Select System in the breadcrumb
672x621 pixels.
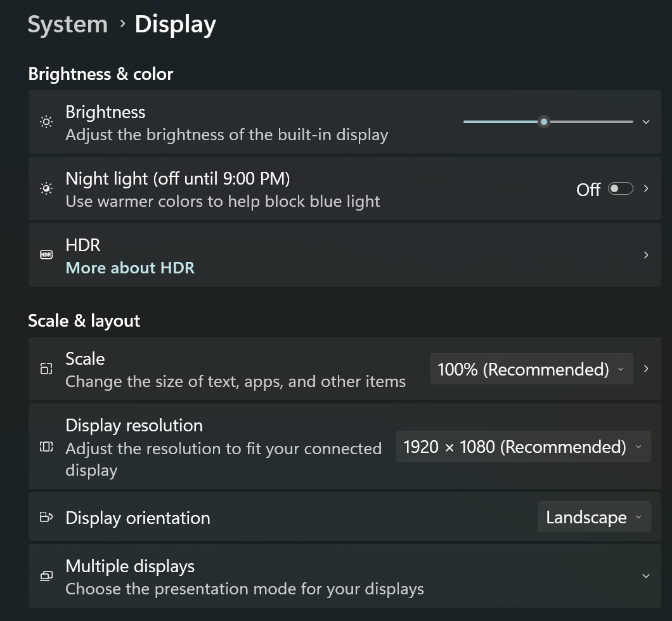pyautogui.click(x=67, y=24)
